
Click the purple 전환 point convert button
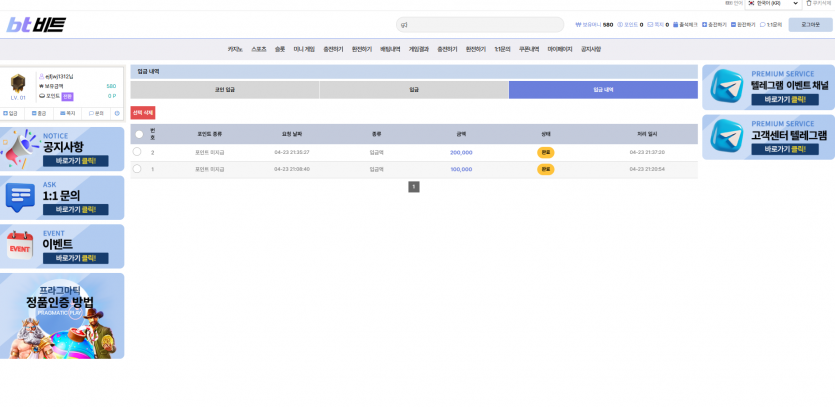[67, 96]
